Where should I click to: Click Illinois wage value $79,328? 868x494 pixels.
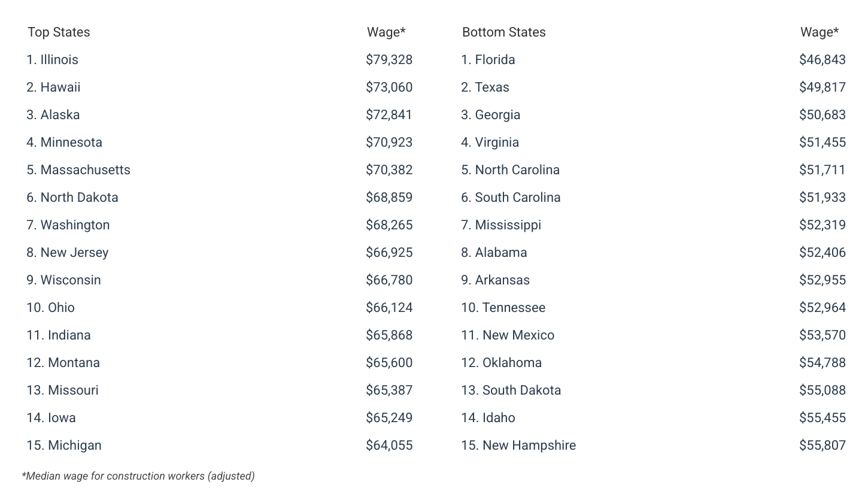pos(389,60)
